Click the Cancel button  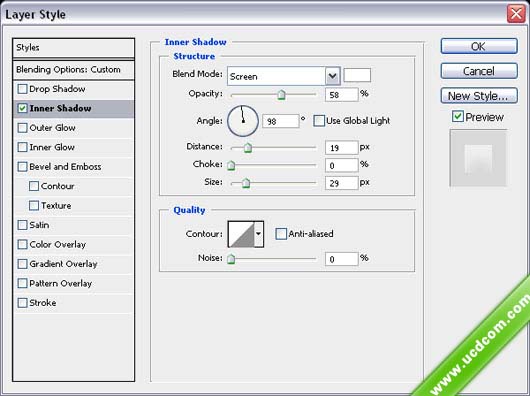click(479, 71)
